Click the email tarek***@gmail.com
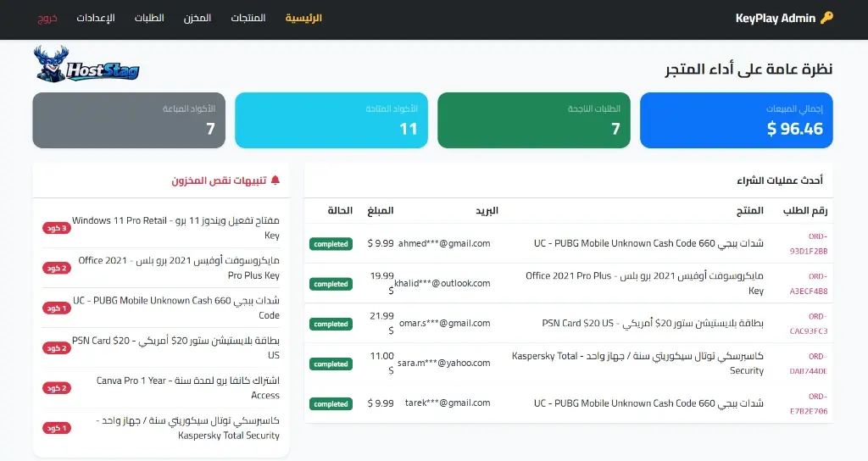This screenshot has height=461, width=868. [x=448, y=403]
